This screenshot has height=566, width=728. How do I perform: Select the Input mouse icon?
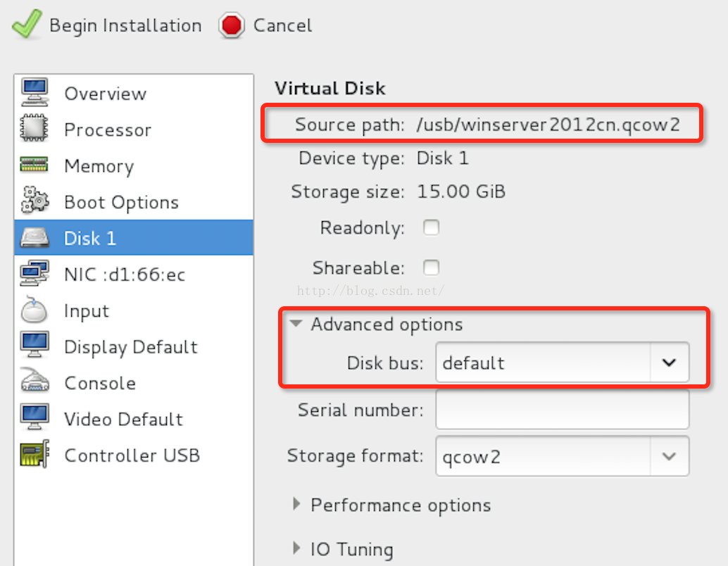pyautogui.click(x=34, y=310)
